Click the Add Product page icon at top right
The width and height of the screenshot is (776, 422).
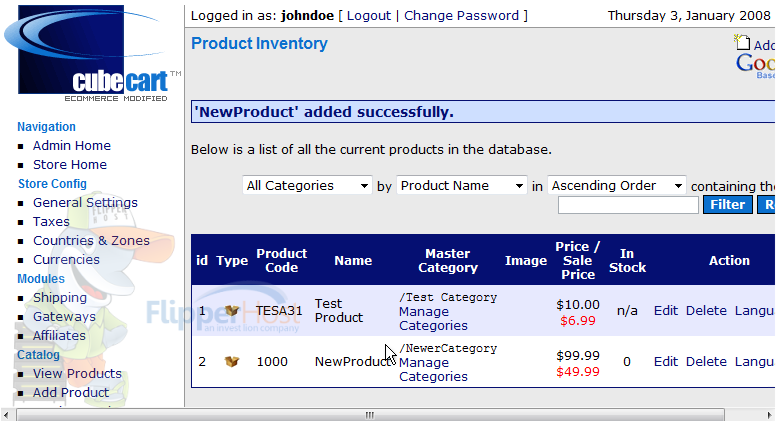point(742,43)
